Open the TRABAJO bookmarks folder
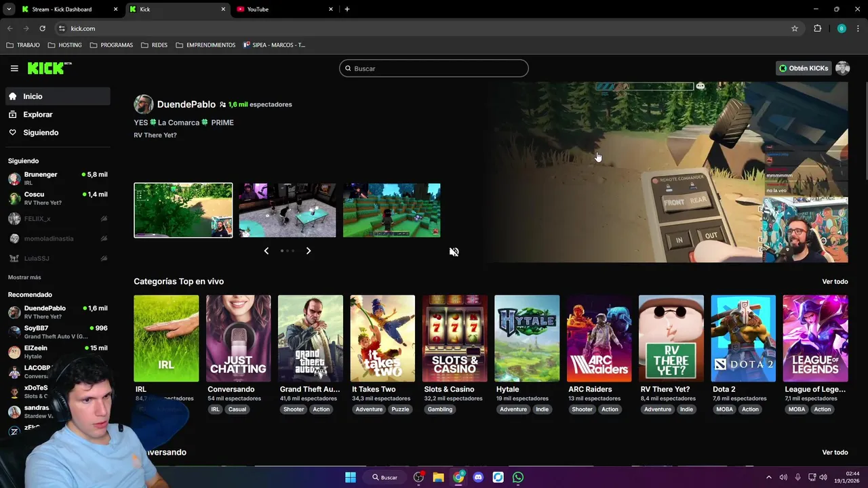868x488 pixels. tap(23, 45)
